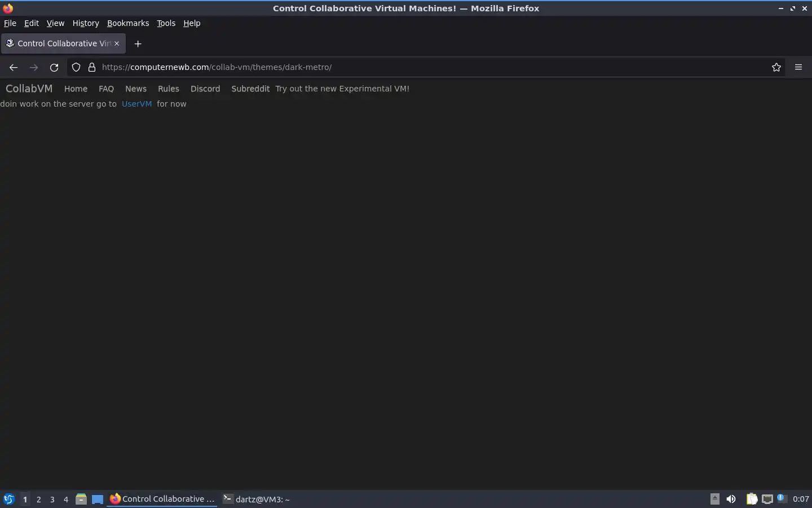The width and height of the screenshot is (812, 508).
Task: Open the Home nav link
Action: [x=76, y=89]
